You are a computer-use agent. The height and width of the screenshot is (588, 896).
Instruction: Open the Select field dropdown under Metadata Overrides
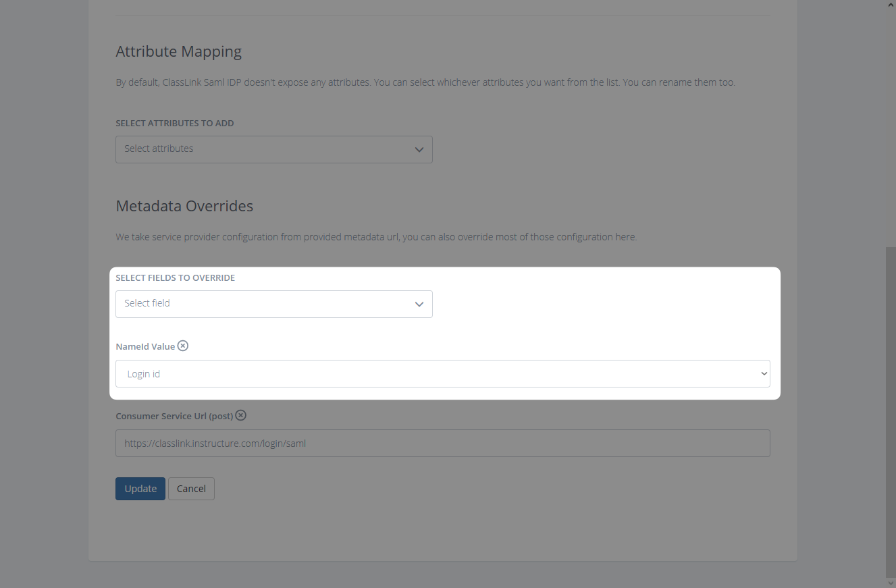click(274, 304)
